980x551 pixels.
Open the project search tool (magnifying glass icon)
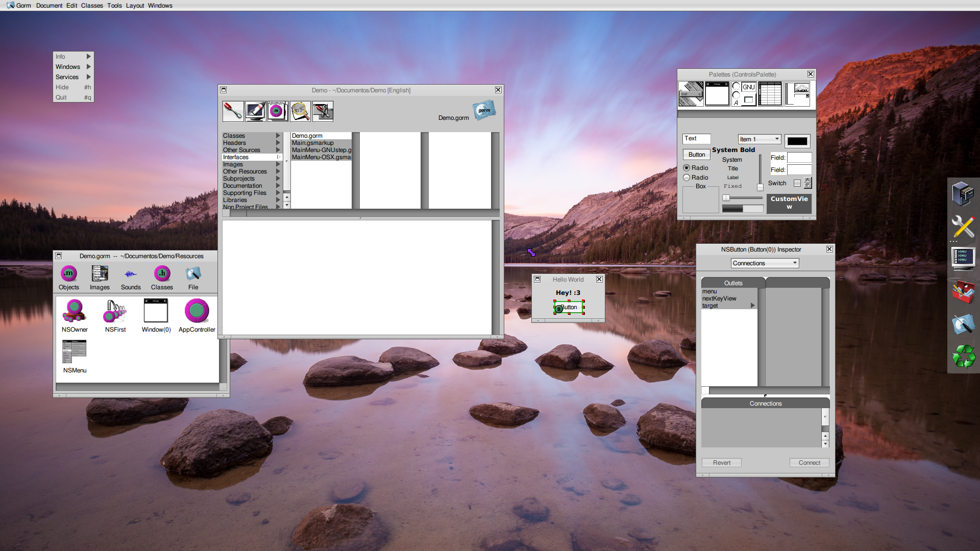coord(300,111)
